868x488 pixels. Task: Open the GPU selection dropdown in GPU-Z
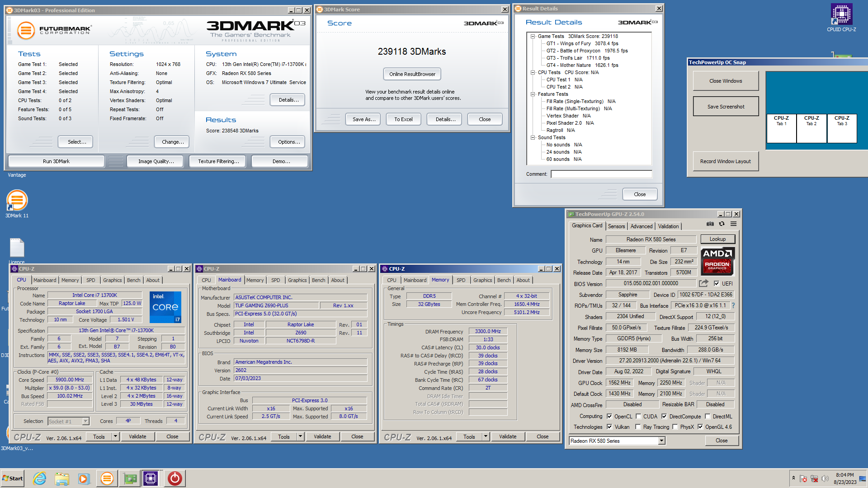(x=661, y=441)
